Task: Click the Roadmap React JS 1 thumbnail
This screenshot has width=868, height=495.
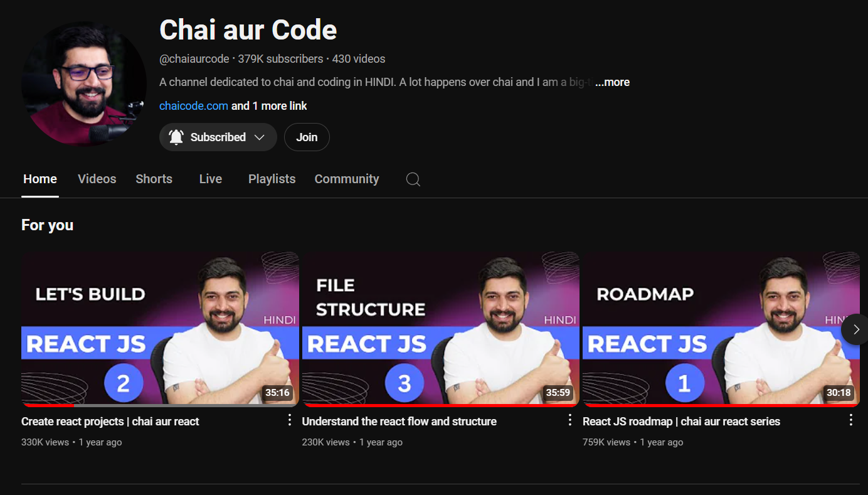Action: pos(721,329)
